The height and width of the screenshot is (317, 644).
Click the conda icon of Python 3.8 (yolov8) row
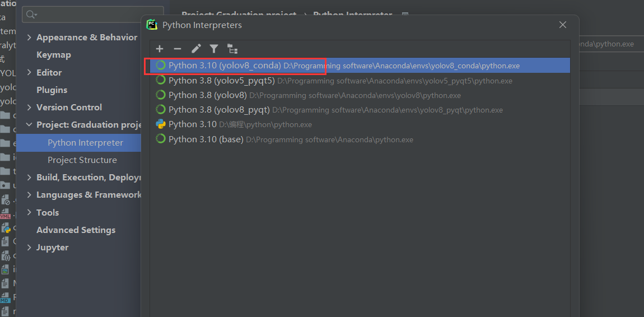click(161, 95)
